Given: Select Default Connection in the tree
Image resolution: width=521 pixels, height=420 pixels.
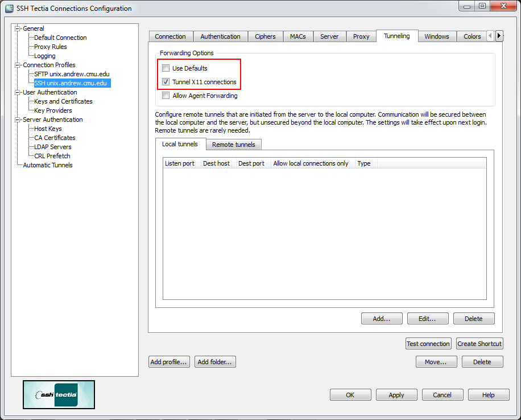Looking at the screenshot, I should [x=60, y=38].
